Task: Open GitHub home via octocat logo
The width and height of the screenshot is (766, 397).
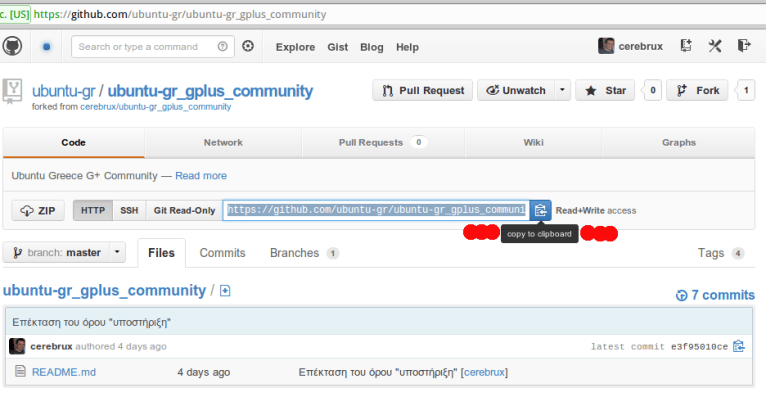Action: click(x=12, y=46)
